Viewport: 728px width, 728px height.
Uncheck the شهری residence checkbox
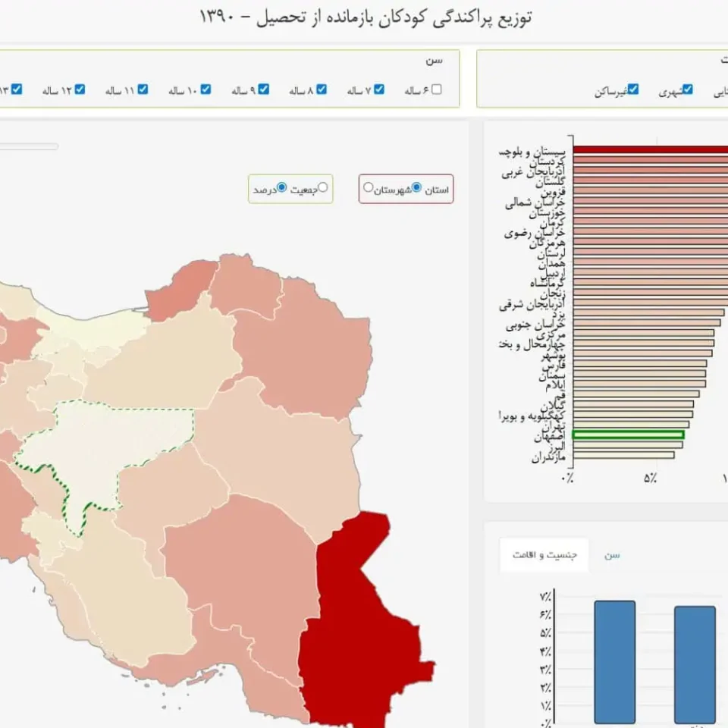point(688,89)
